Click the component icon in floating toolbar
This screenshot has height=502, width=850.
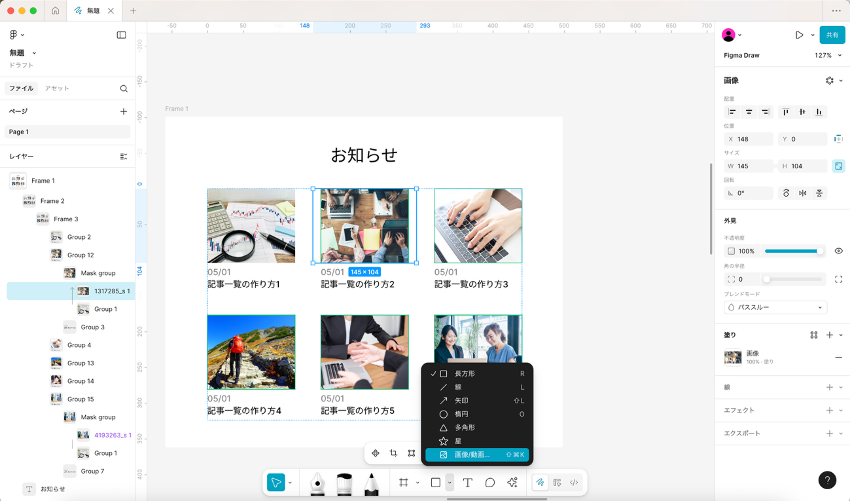375,453
